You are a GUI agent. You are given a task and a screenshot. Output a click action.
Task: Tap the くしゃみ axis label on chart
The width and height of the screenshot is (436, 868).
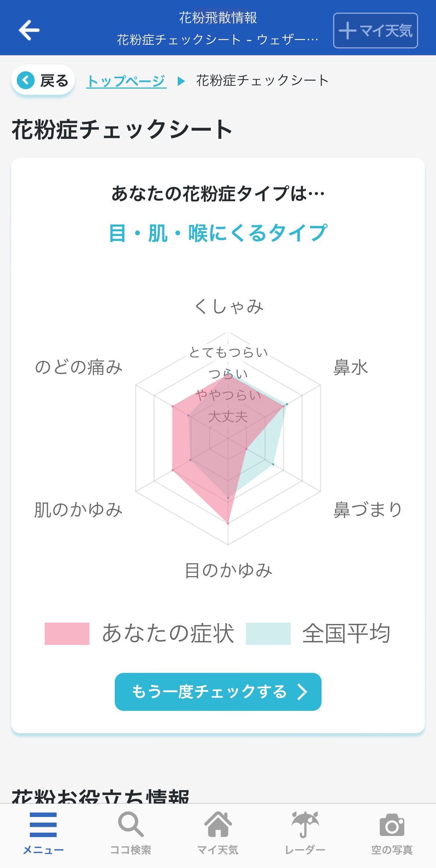(x=229, y=306)
